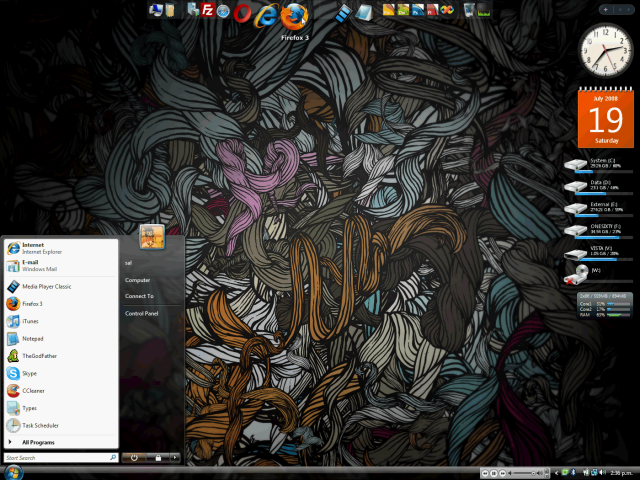The height and width of the screenshot is (480, 640).
Task: Click the lock button in Start menu
Action: click(x=158, y=458)
